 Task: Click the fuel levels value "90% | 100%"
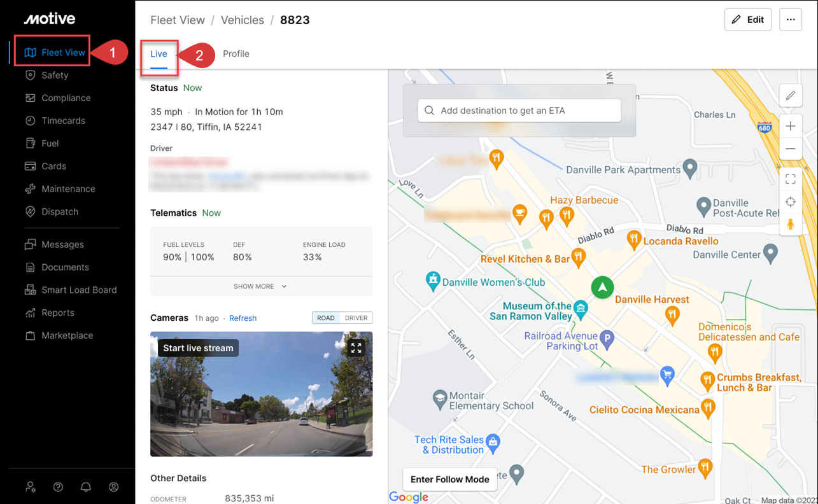(x=188, y=257)
